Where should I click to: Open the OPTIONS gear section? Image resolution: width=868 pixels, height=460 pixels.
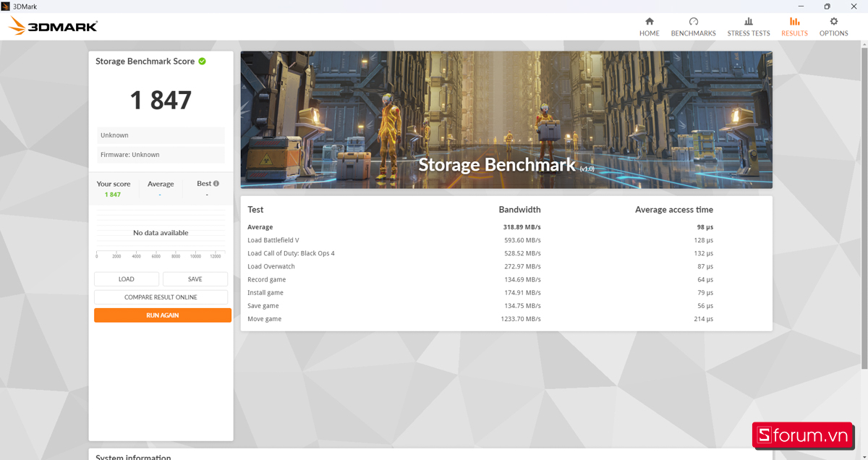[x=833, y=27]
